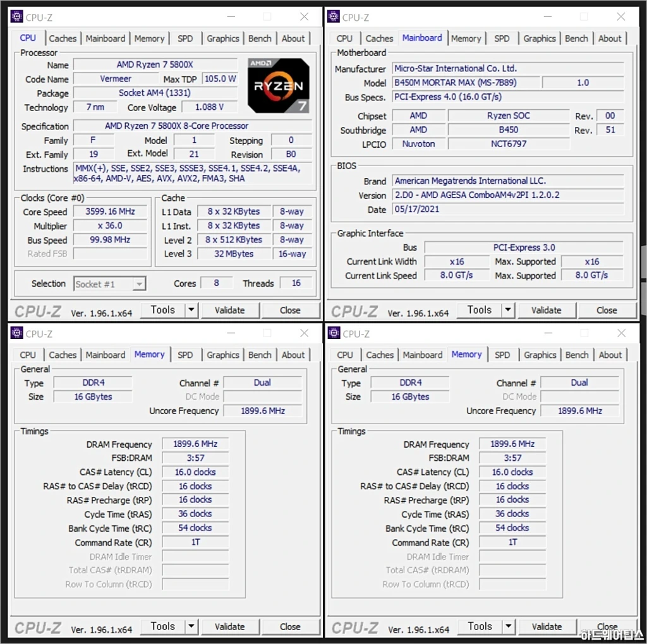Expand Tools arrow in Mainboard window
The image size is (647, 644).
(x=508, y=309)
